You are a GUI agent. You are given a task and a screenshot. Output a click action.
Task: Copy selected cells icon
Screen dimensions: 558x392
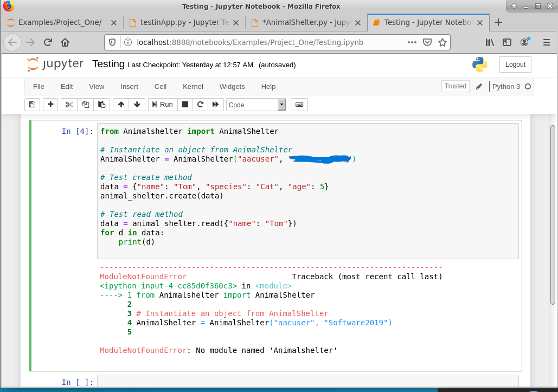[x=86, y=105]
